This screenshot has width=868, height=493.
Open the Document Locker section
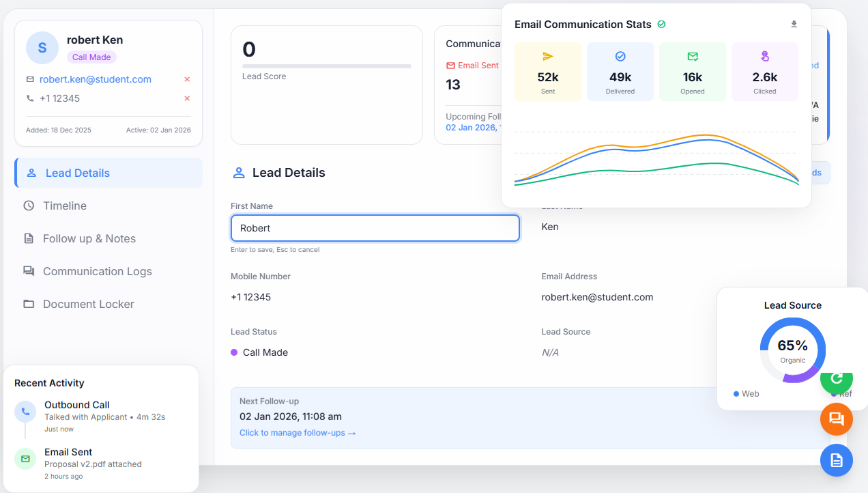coord(88,304)
